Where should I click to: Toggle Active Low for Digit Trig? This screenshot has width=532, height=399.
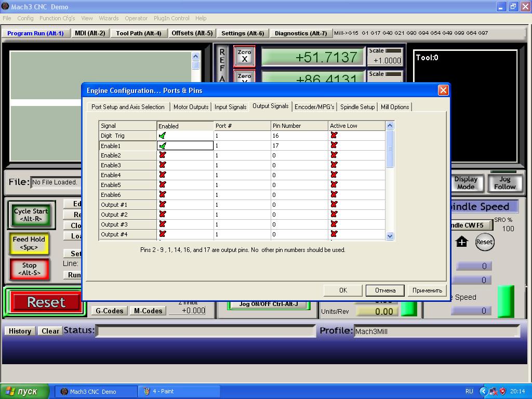click(x=334, y=135)
